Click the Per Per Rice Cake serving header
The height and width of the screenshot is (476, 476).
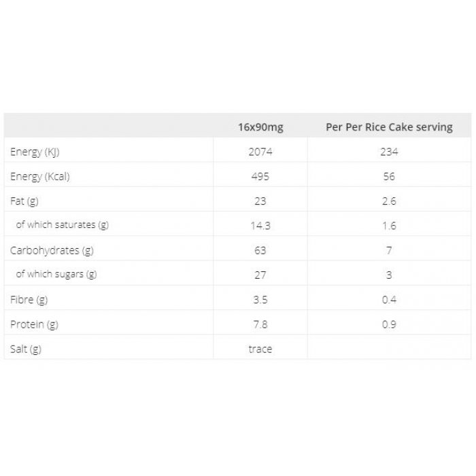click(x=389, y=127)
